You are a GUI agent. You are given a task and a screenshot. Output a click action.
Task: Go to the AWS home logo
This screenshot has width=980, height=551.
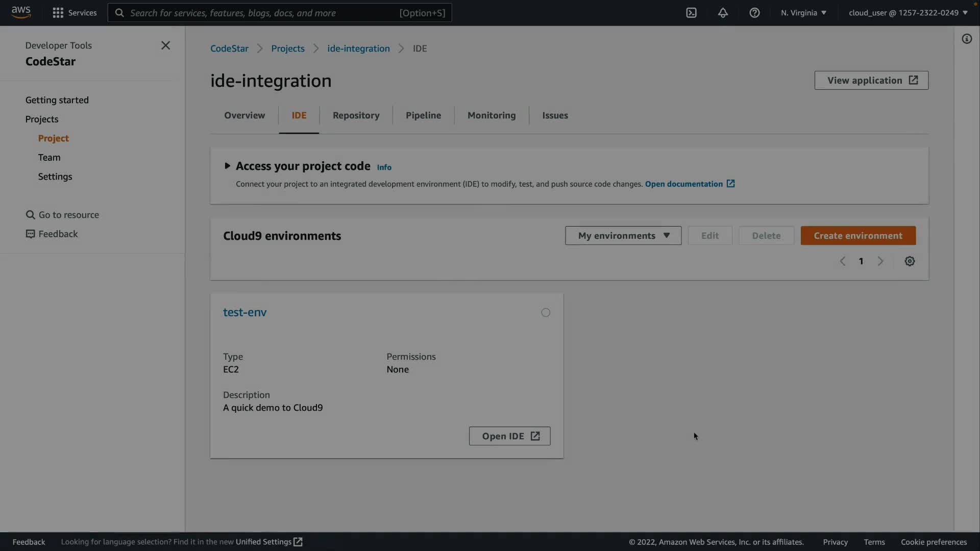point(21,12)
